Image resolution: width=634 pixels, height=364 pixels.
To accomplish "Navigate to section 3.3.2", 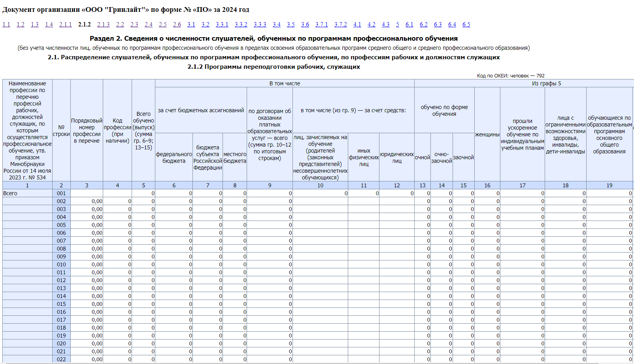I will (241, 25).
